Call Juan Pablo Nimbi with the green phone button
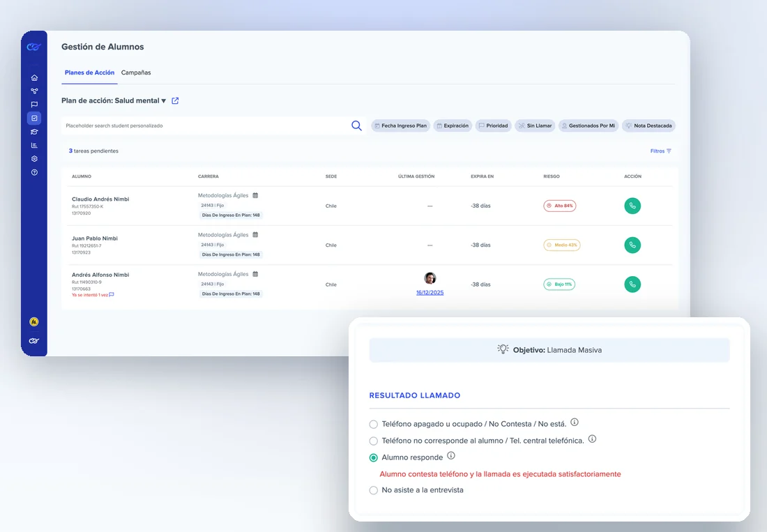The image size is (767, 532). tap(632, 245)
